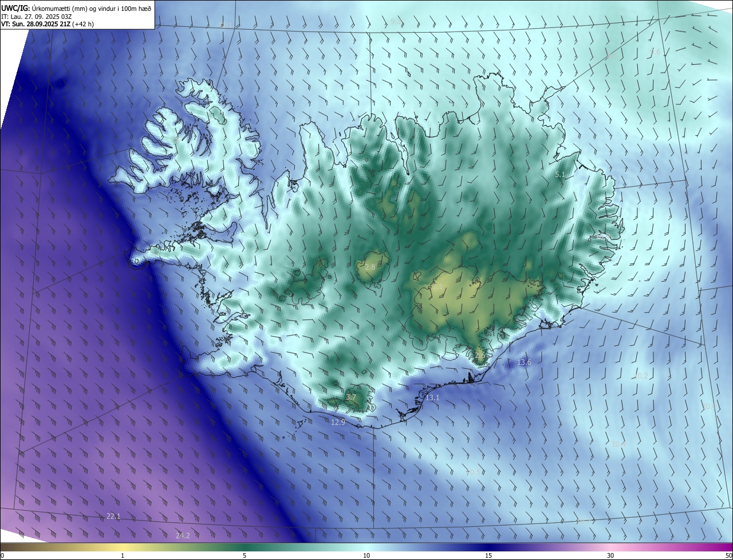Click the 10 tick label on the color scale
This screenshot has height=560, width=733.
(x=366, y=556)
